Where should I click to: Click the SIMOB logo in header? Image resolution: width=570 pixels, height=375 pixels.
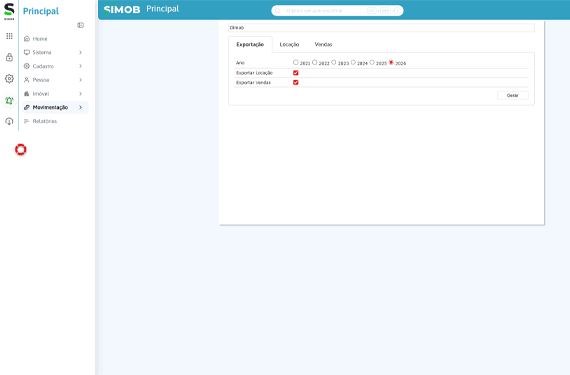(122, 9)
